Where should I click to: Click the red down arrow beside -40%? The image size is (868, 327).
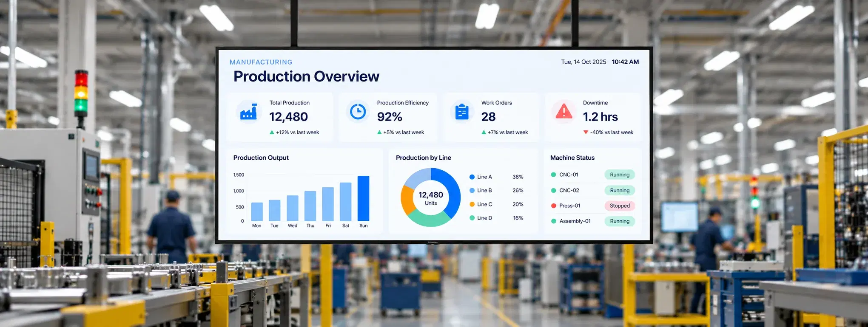coord(586,132)
